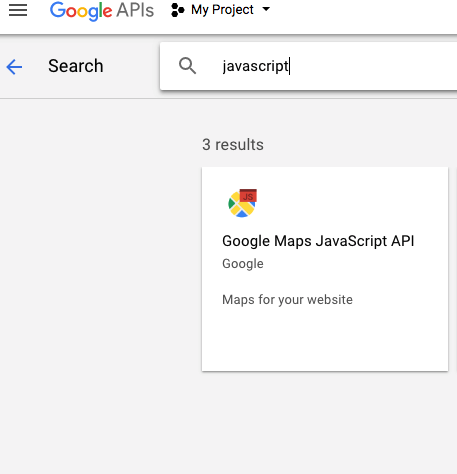This screenshot has height=474, width=457.
Task: Select the blank lower part of result card
Action: point(325,340)
